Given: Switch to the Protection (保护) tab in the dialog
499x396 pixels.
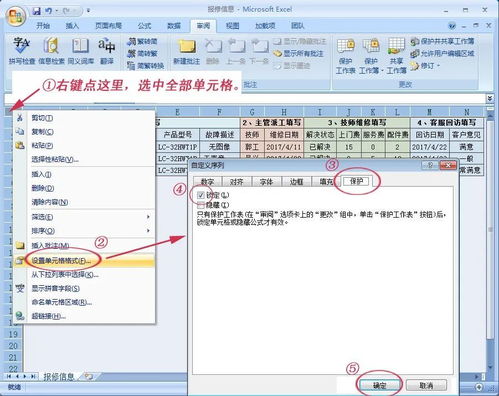Looking at the screenshot, I should tap(356, 181).
